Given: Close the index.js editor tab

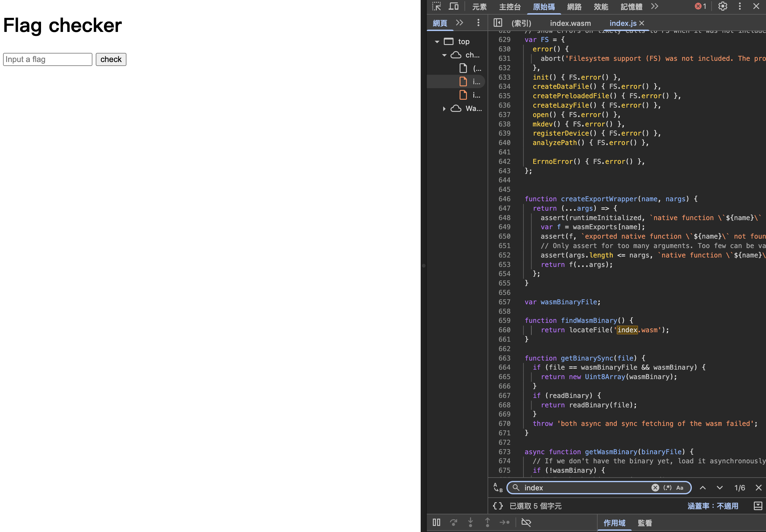Looking at the screenshot, I should [x=642, y=23].
